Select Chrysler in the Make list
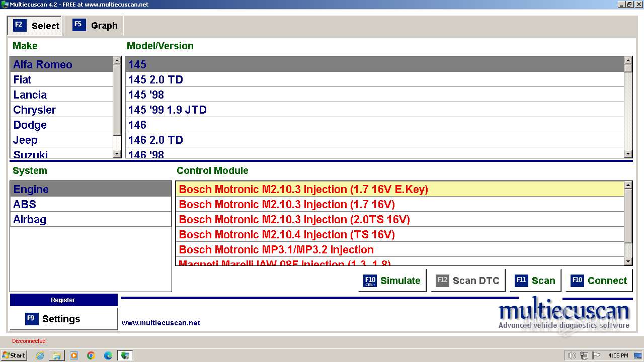The width and height of the screenshot is (644, 362). click(61, 110)
